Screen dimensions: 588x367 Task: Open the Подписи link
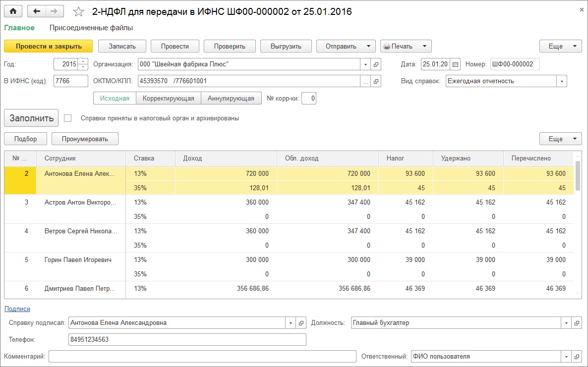click(17, 309)
